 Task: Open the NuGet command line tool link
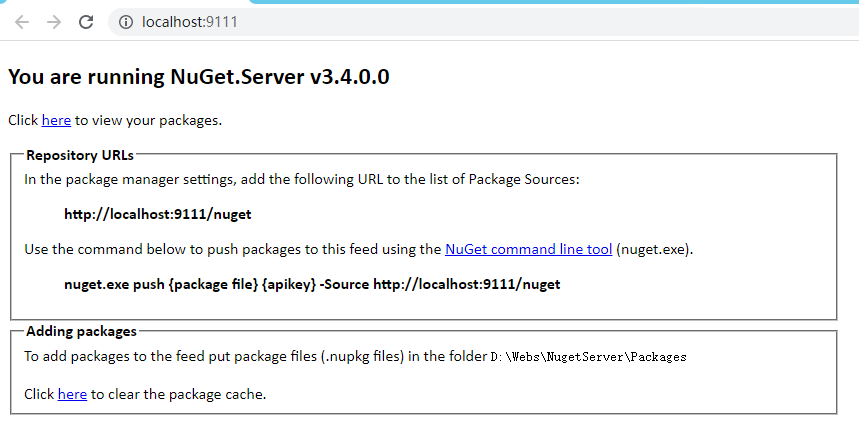click(x=528, y=249)
